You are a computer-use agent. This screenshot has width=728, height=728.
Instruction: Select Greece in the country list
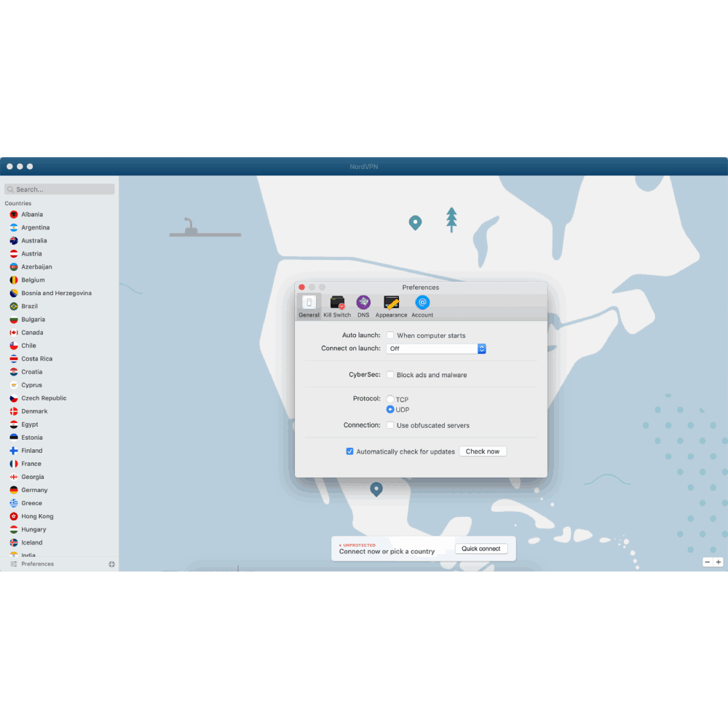pyautogui.click(x=60, y=503)
